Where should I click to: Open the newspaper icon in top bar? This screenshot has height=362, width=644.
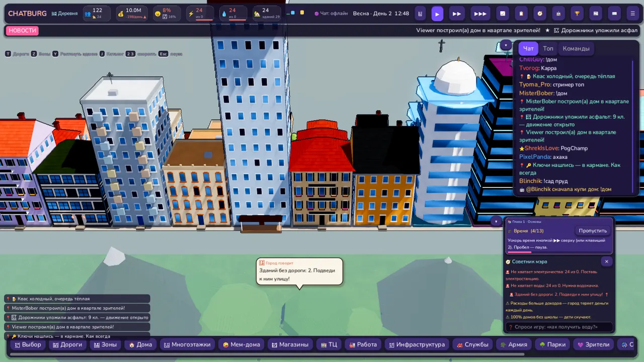pos(596,14)
